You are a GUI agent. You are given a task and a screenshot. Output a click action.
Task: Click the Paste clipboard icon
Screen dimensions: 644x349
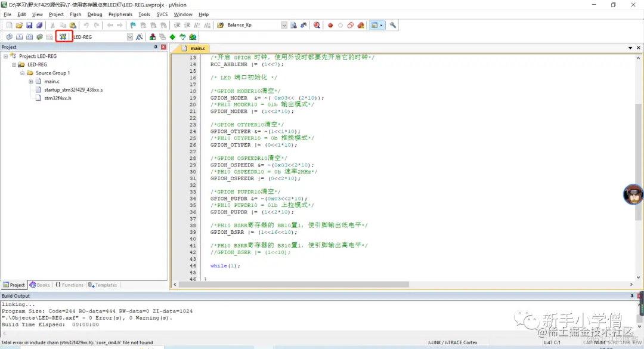click(x=73, y=25)
